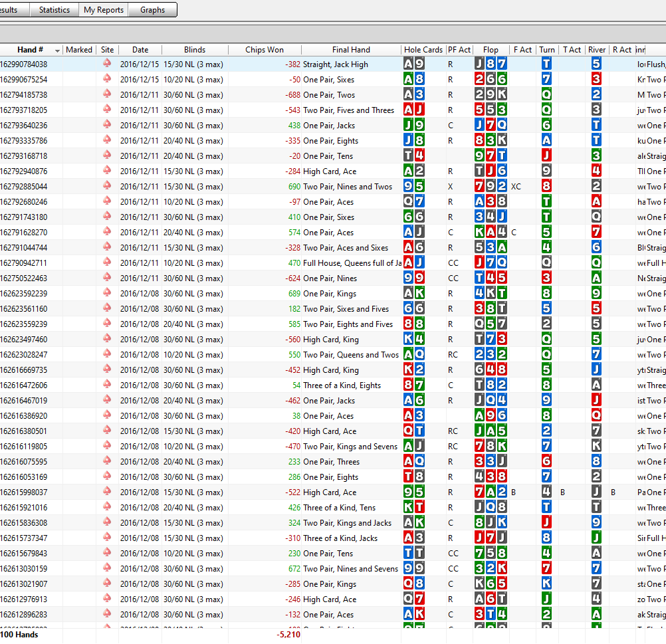666x644 pixels.
Task: Switch to the Statistics tab
Action: [x=54, y=10]
